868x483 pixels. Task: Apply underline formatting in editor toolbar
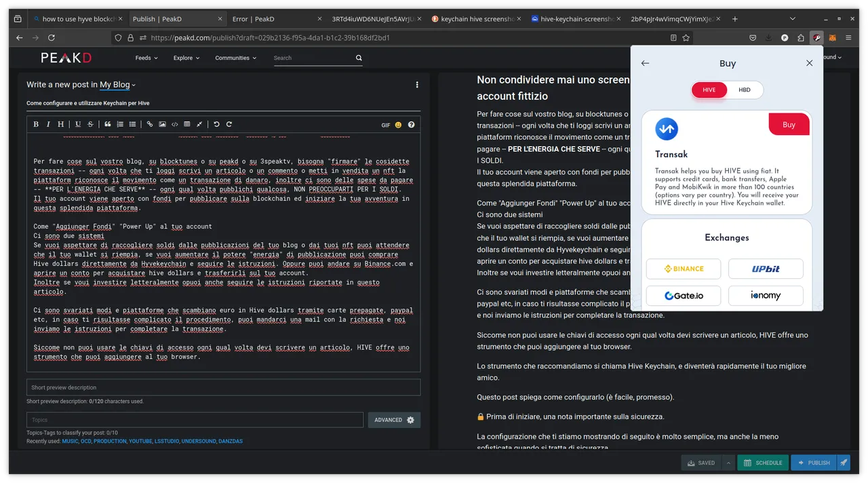[x=78, y=124]
